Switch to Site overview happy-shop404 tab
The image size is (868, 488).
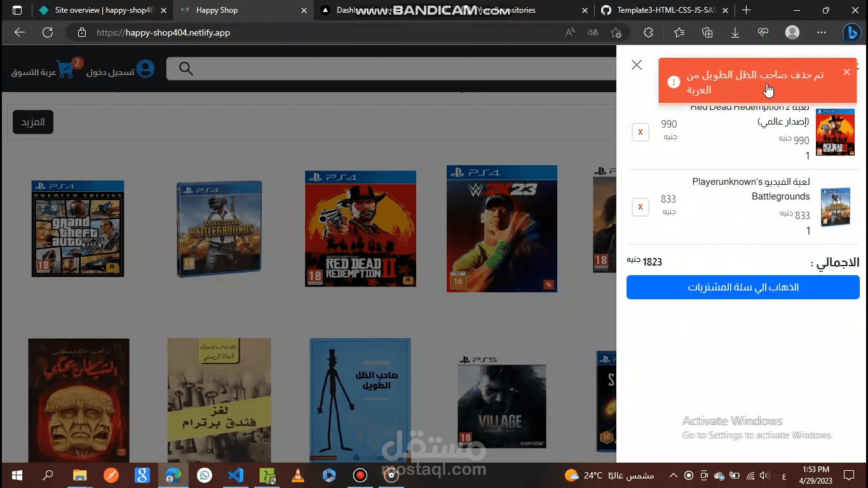[95, 10]
